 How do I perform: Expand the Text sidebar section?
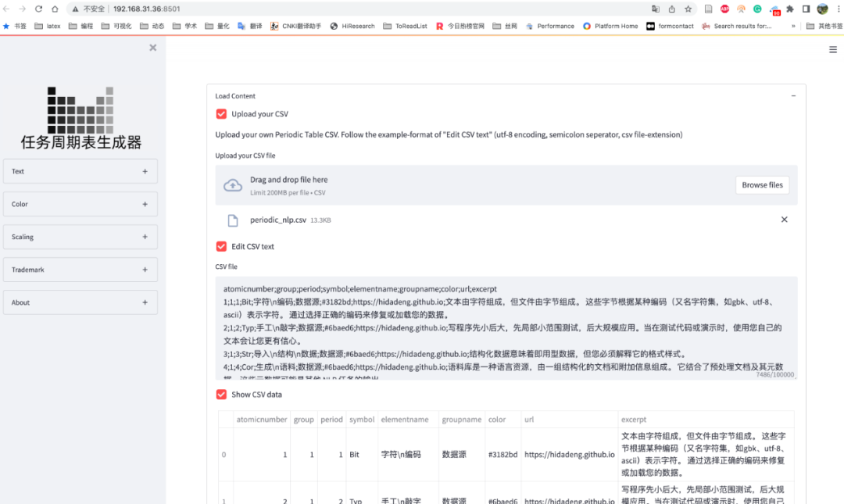80,171
